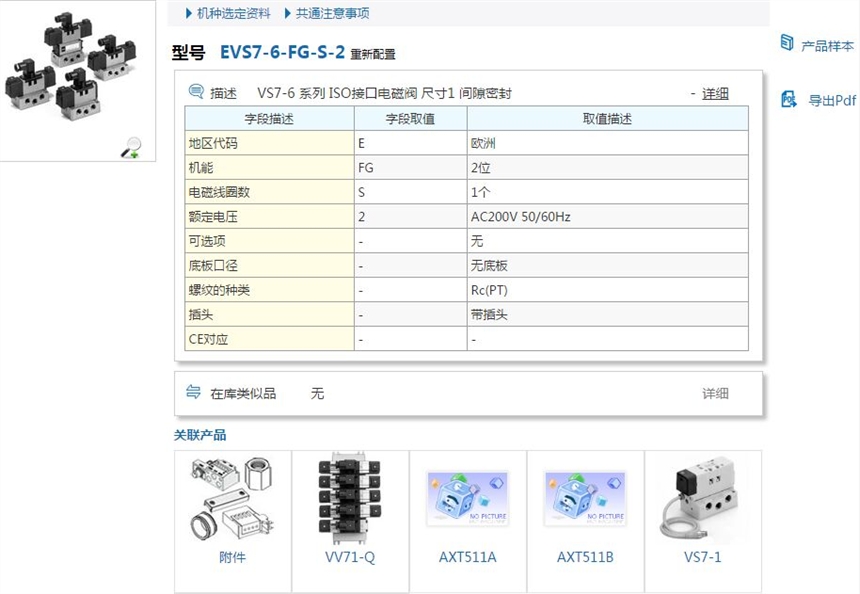The height and width of the screenshot is (594, 860).
Task: Click the VS7-1 label link
Action: [x=703, y=557]
